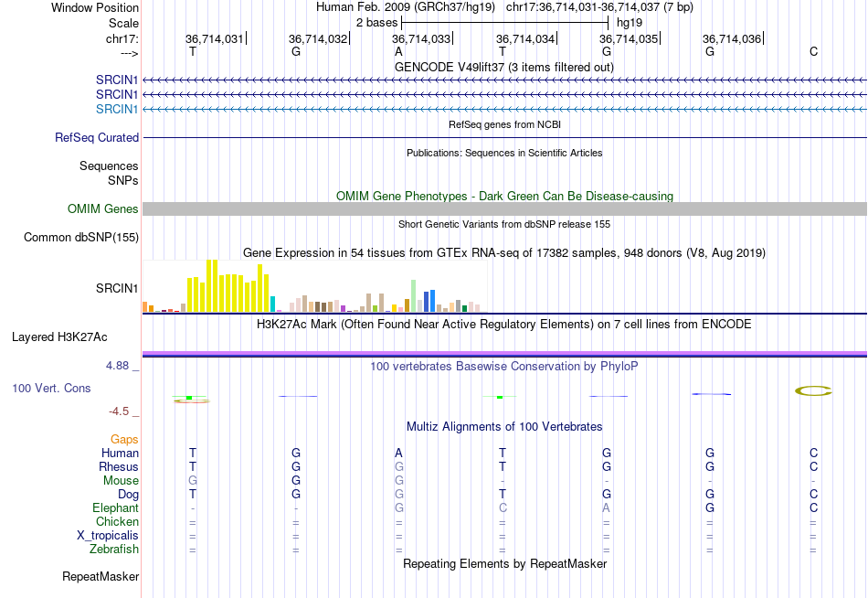Open 'Multiz Alignments of 100 Vertebrates' title
Screen dimensions: 868x598
(504, 427)
